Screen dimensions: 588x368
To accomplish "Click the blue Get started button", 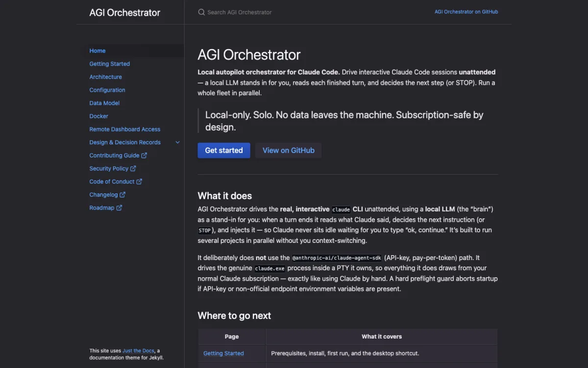I will coord(224,150).
